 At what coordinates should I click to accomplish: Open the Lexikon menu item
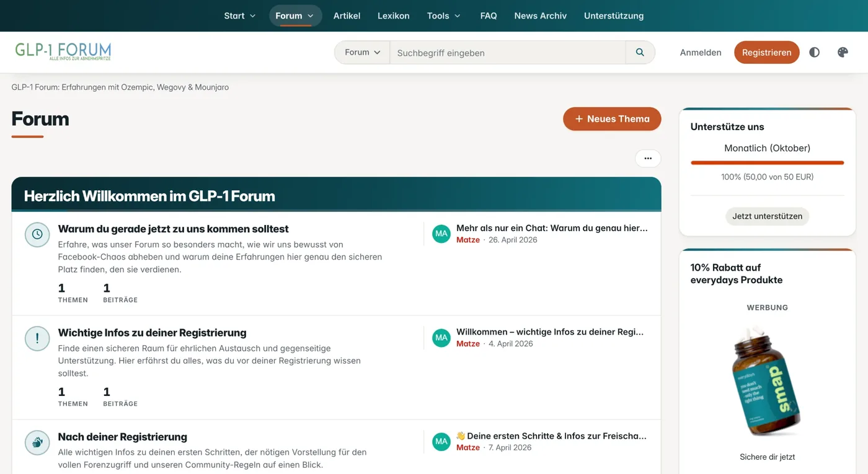click(394, 16)
